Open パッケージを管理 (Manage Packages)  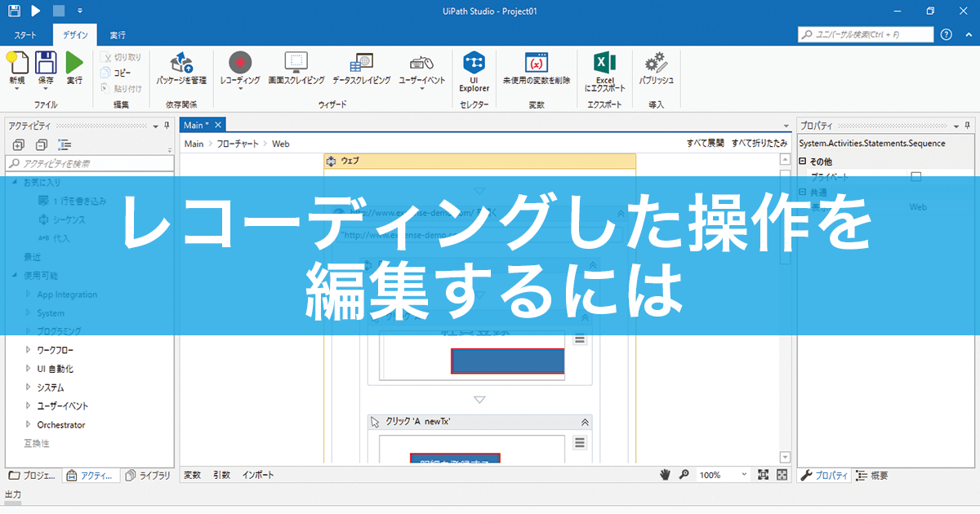tap(181, 69)
